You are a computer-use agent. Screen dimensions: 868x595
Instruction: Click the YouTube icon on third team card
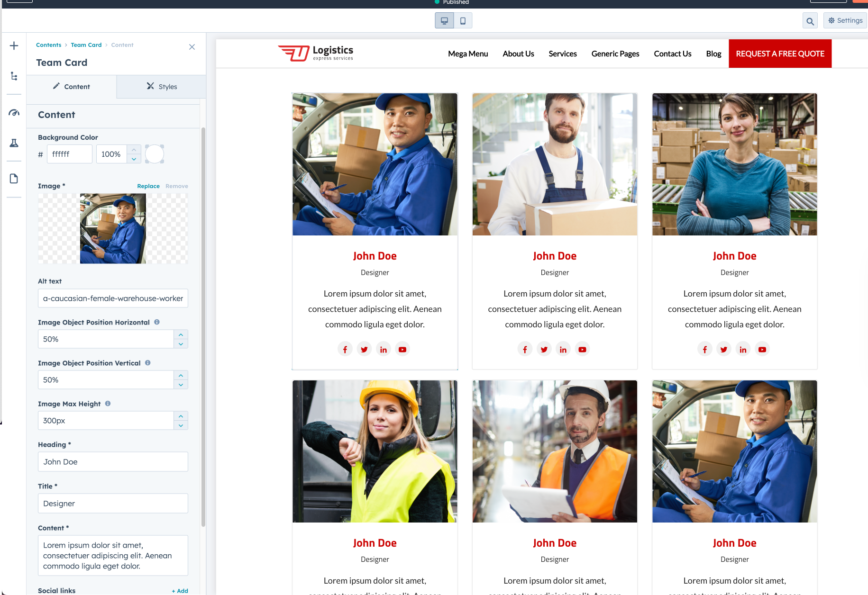(x=762, y=350)
